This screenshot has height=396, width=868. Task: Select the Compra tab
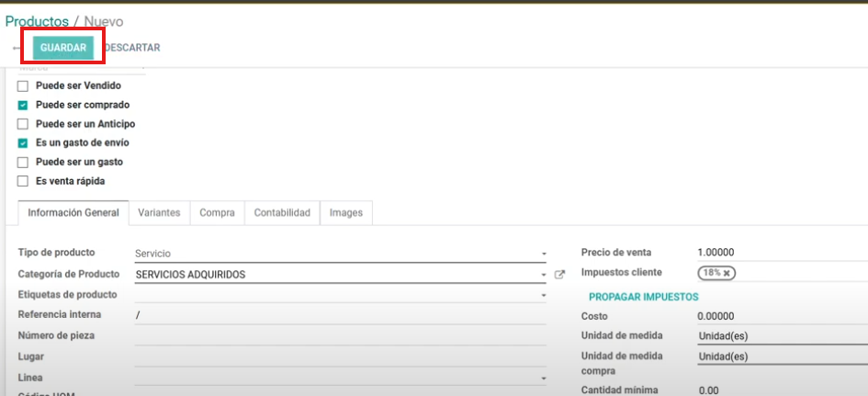tap(217, 213)
